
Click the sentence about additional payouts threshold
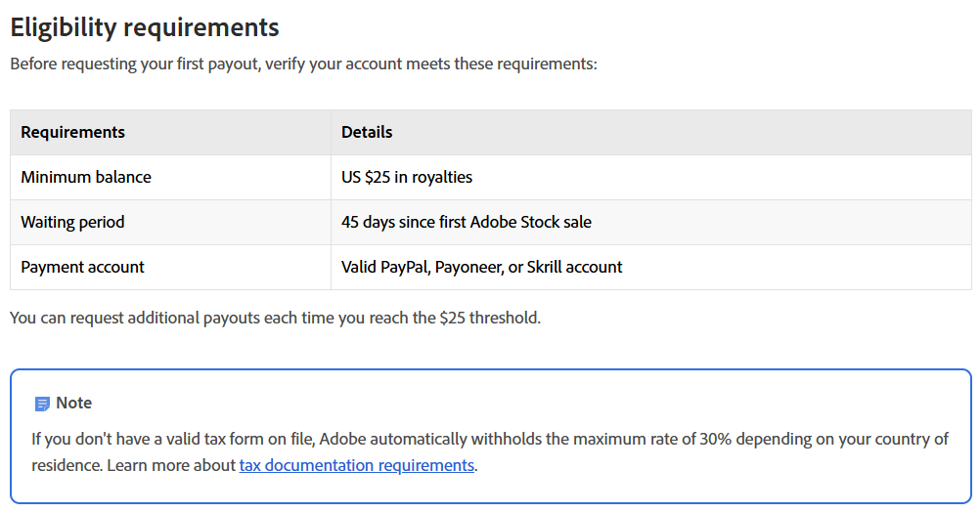coord(275,318)
